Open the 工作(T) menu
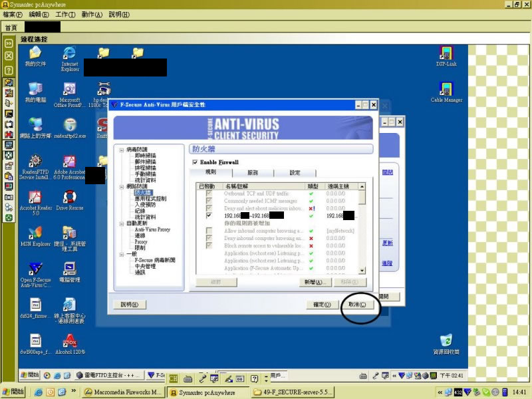Screen dimensions: 532x399 (65, 15)
